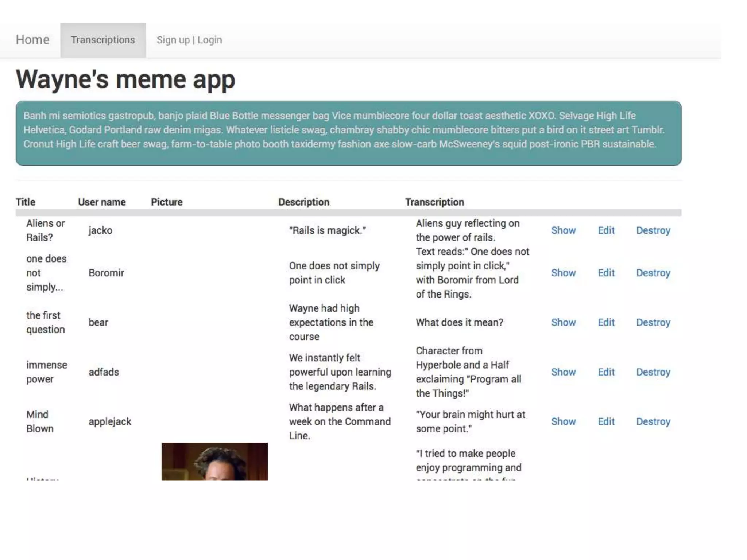Edit the Boromir meme row
The image size is (747, 560).
(x=606, y=273)
